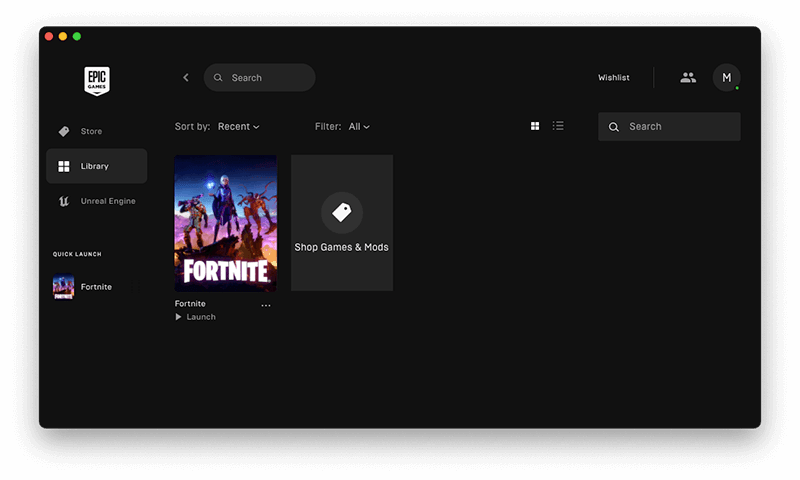The image size is (800, 480).
Task: Select Library in the sidebar
Action: (96, 166)
